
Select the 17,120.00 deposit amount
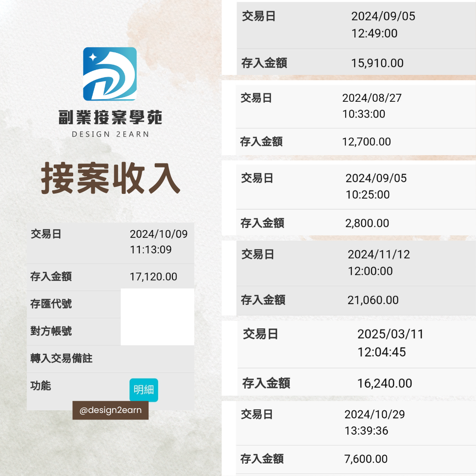153,277
